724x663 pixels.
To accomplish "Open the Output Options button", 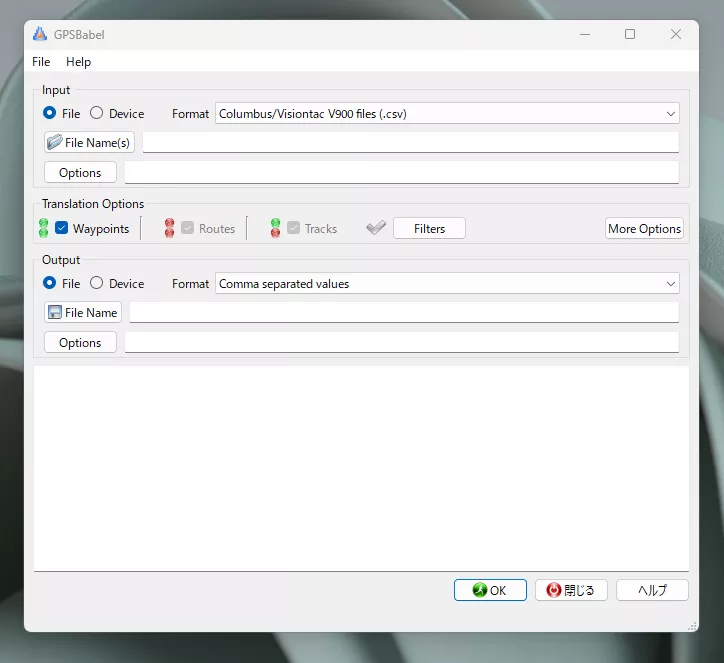I will tap(80, 342).
